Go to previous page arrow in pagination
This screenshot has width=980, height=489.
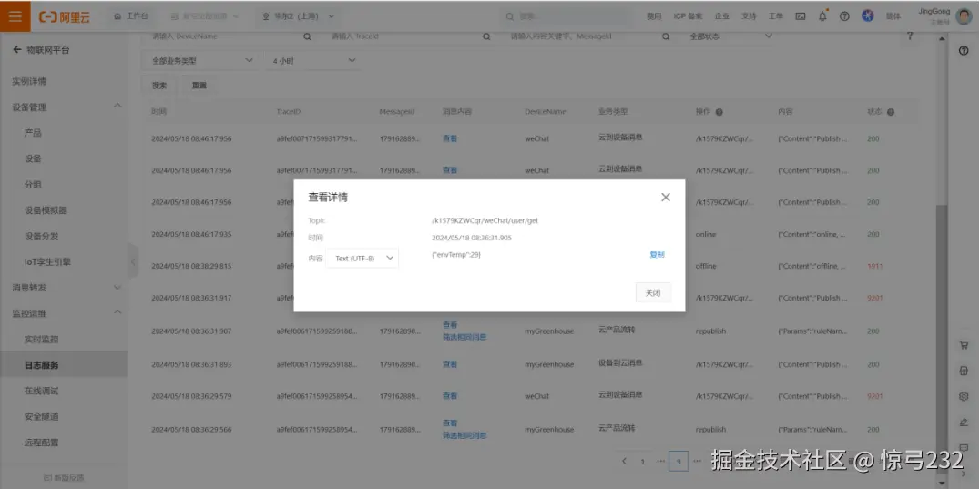[x=624, y=461]
